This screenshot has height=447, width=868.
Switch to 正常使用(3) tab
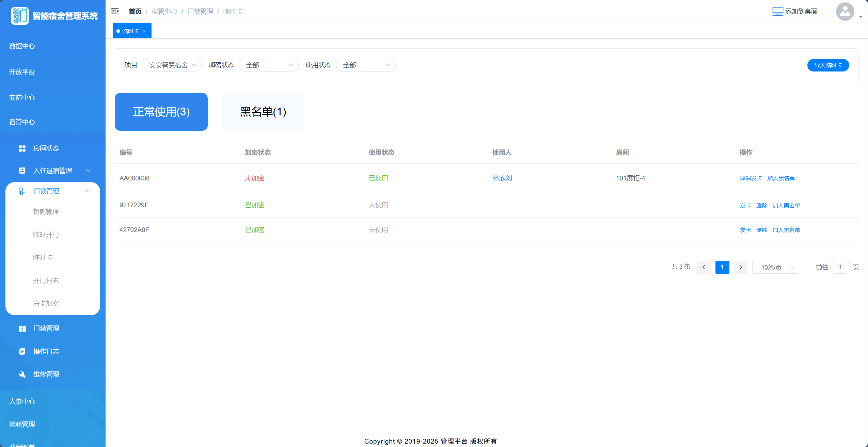(x=161, y=112)
